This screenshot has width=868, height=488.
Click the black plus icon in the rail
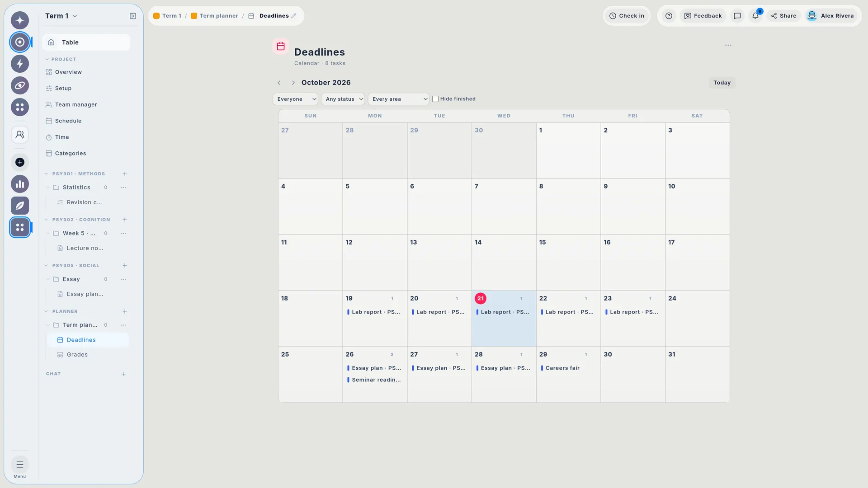(x=20, y=162)
